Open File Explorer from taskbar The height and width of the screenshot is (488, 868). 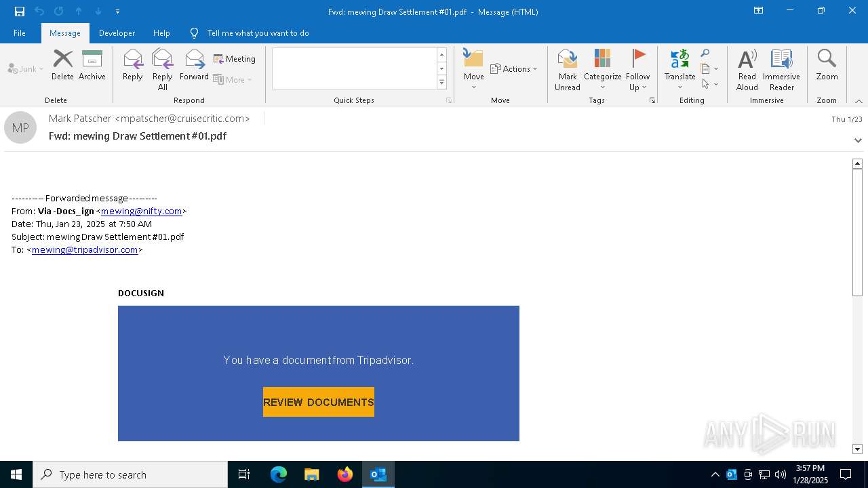[x=312, y=474]
